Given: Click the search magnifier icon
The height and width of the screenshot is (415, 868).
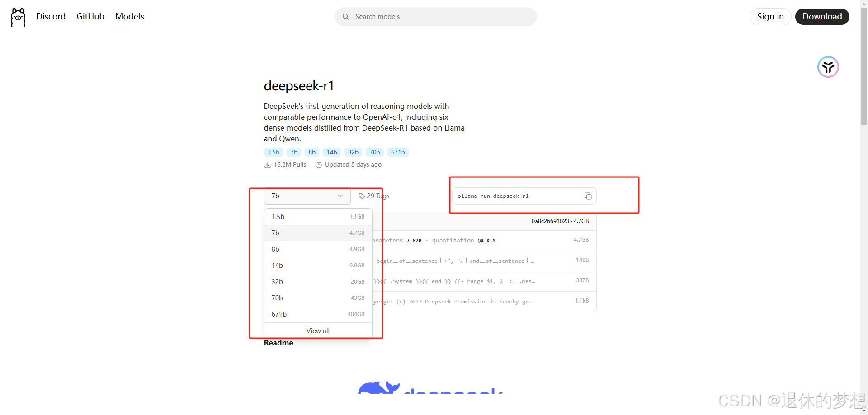Looking at the screenshot, I should 346,17.
